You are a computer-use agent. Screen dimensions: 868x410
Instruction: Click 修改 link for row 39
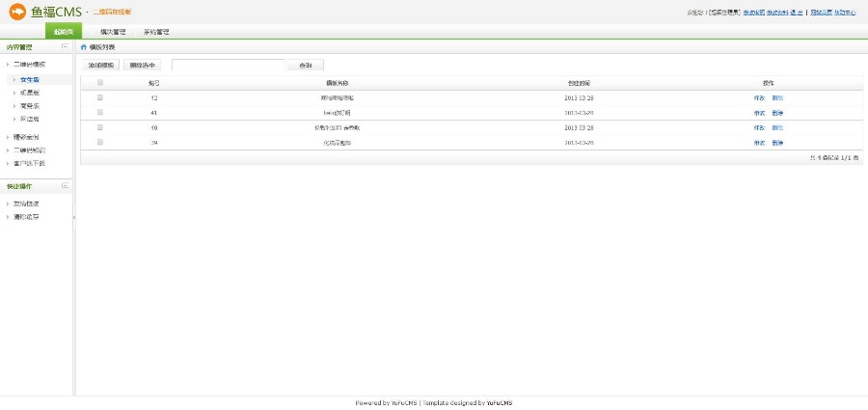click(759, 143)
